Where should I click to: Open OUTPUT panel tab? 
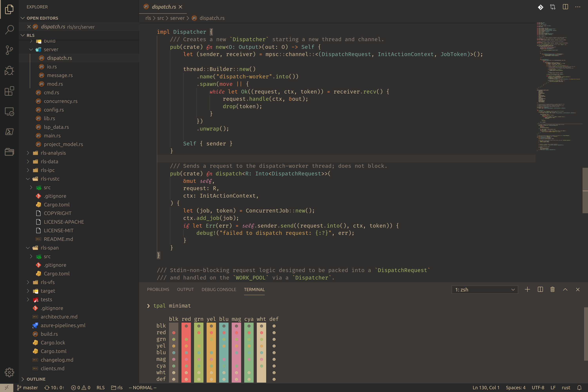tap(185, 289)
